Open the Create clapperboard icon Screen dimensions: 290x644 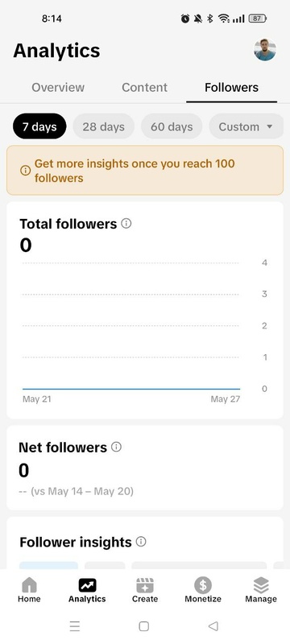(x=144, y=585)
